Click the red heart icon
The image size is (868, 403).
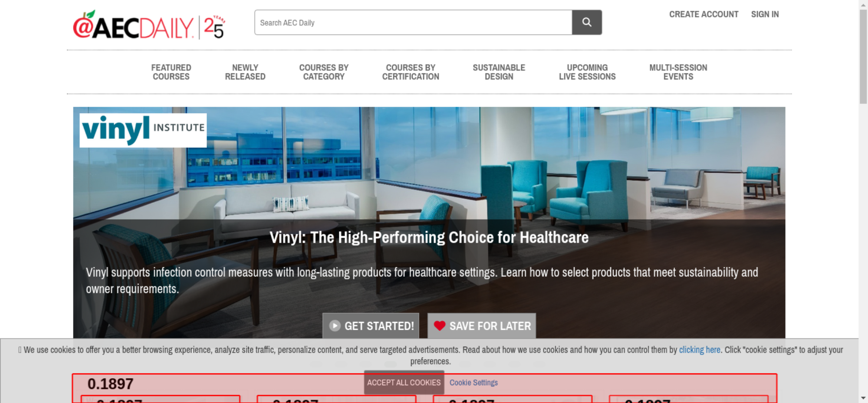pos(440,326)
